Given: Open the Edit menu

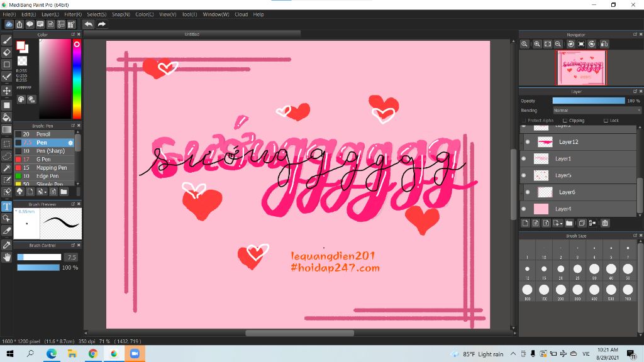Looking at the screenshot, I should [x=29, y=14].
